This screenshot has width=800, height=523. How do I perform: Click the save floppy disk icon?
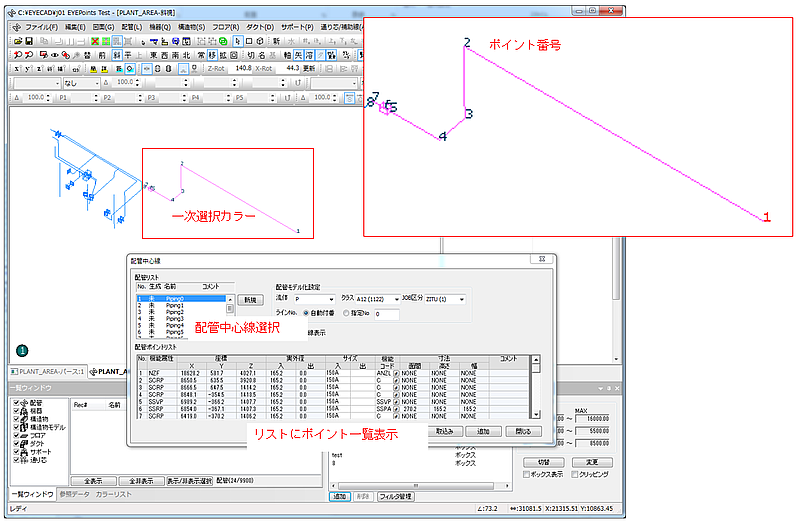[x=29, y=41]
